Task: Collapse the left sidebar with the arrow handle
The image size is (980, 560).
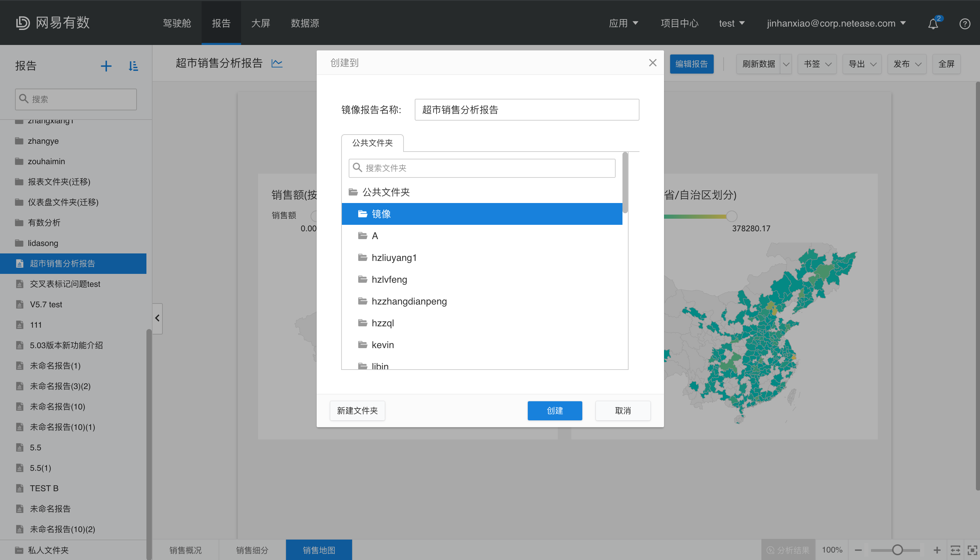Action: coord(157,318)
